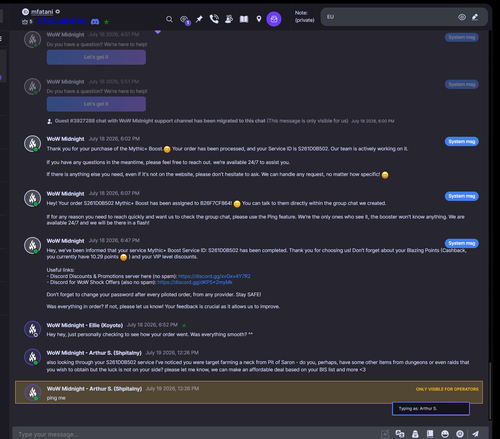
Task: Click the location pin icon in header
Action: pyautogui.click(x=259, y=19)
